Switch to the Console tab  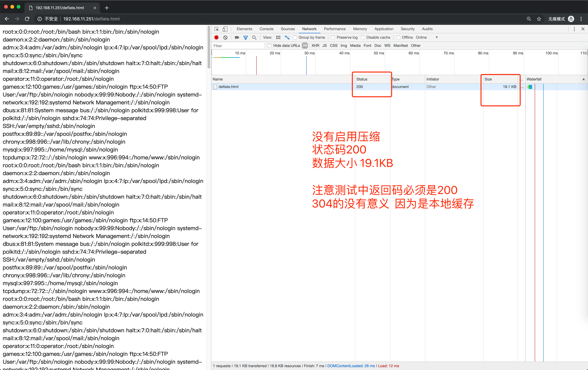pos(266,29)
